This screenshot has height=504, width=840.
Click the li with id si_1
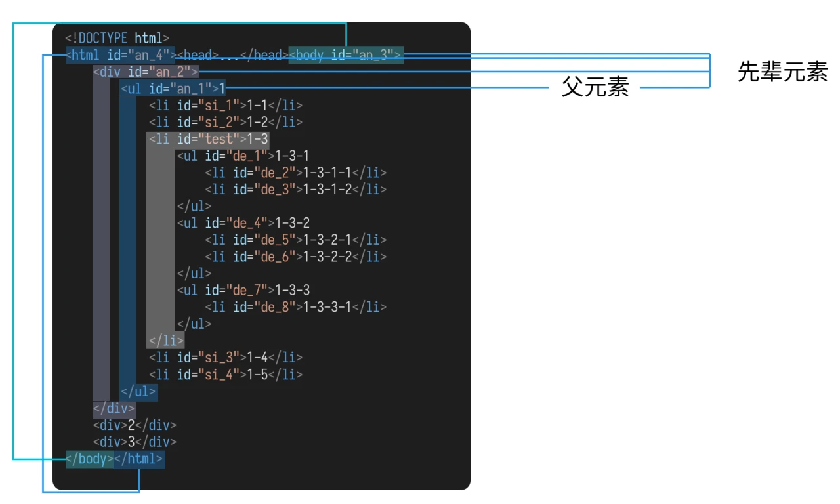(225, 105)
